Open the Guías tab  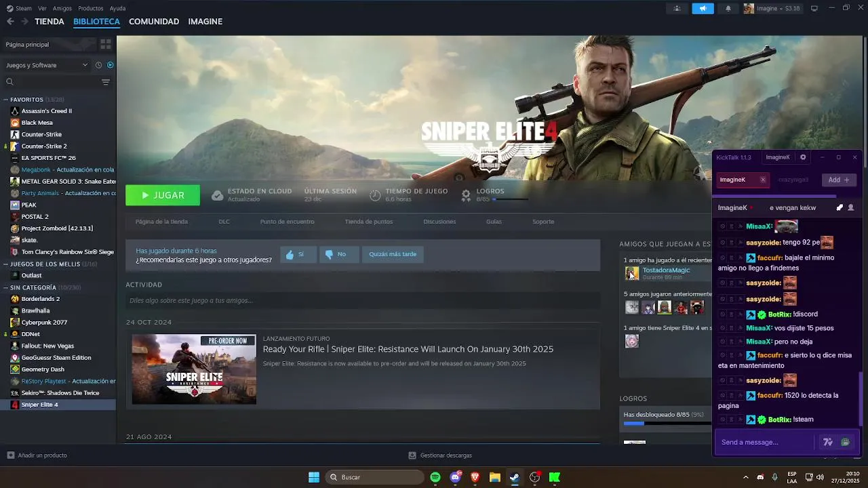494,222
